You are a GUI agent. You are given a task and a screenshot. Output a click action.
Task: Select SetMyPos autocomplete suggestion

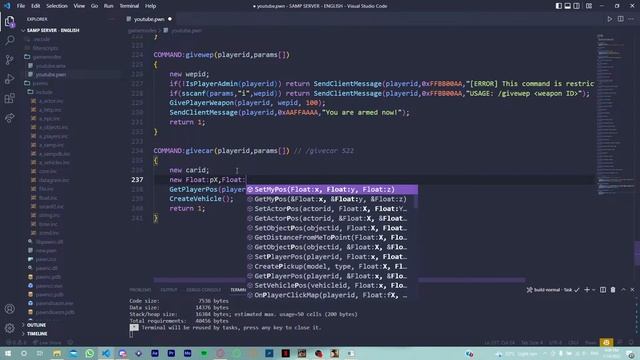tap(332, 189)
